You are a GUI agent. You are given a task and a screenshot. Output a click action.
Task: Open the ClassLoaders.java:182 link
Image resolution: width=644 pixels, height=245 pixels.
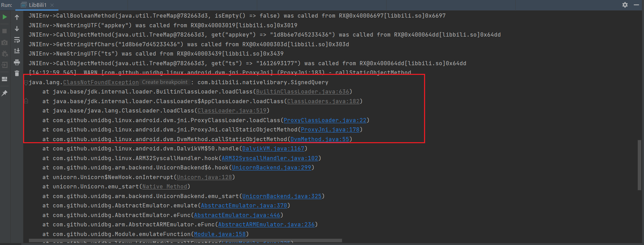tap(323, 101)
